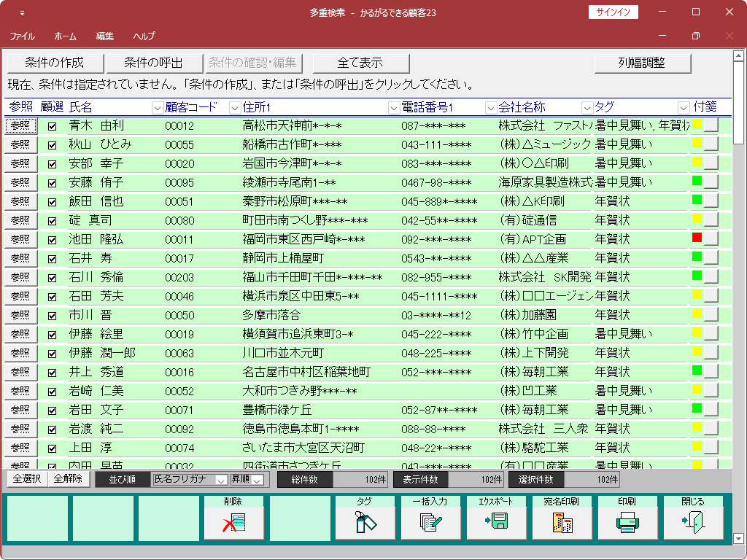Click 条件の作成 button
This screenshot has width=747, height=560.
pyautogui.click(x=55, y=63)
